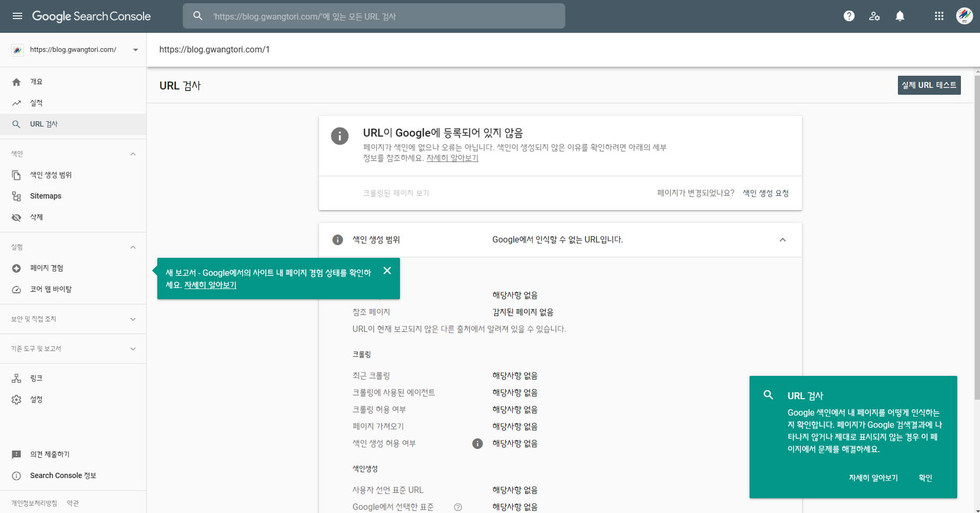Click the page vertical scrollbar thumb
Screen dimensions: 980x513
point(977,237)
